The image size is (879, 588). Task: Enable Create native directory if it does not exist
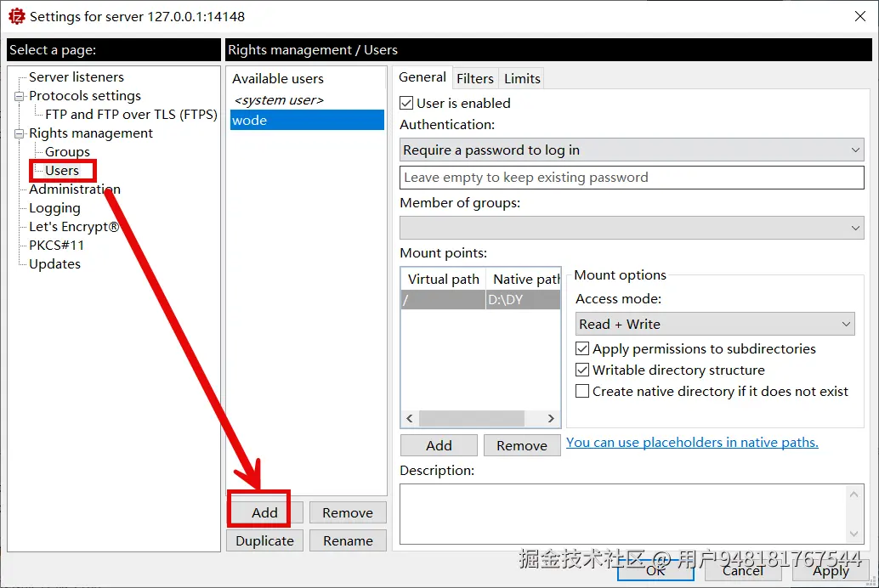pos(582,391)
